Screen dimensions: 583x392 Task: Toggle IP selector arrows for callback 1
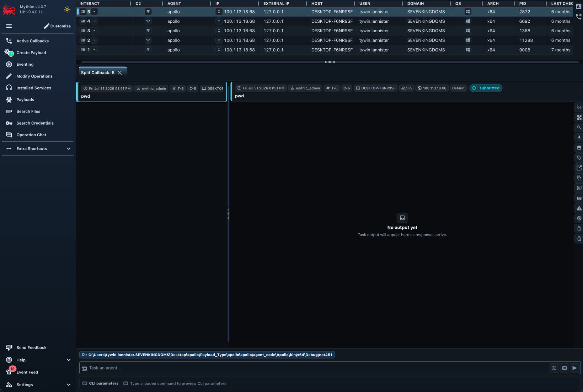click(x=219, y=50)
